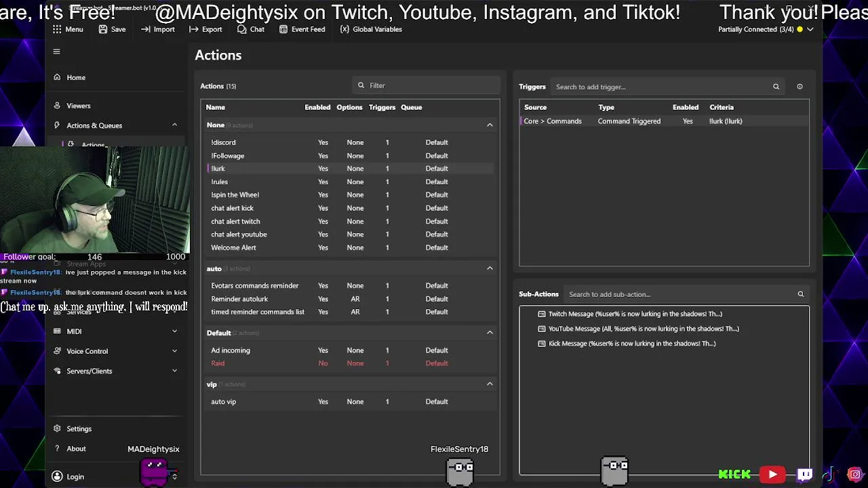Viewport: 868px width, 488px height.
Task: Open the Event Feed
Action: pyautogui.click(x=301, y=29)
